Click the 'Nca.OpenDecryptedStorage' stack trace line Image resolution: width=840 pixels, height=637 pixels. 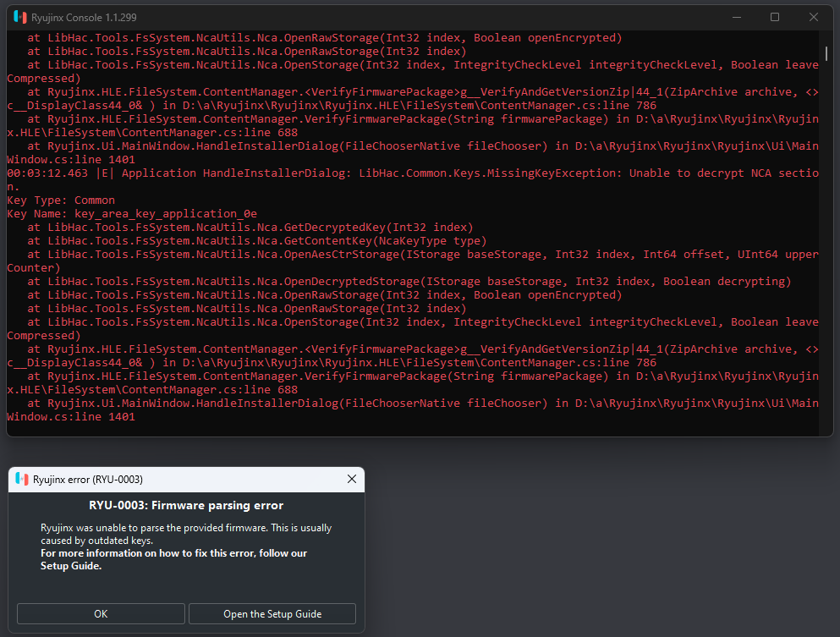coord(409,281)
